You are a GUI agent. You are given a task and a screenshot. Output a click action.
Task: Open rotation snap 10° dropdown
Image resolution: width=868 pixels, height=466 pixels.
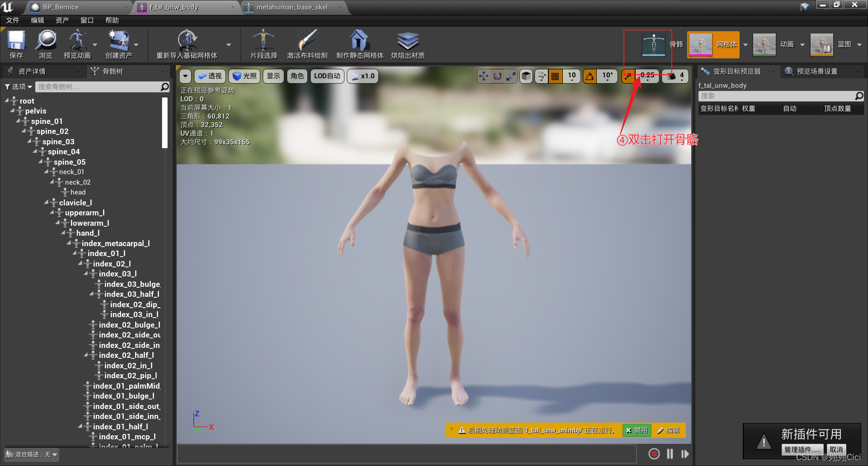tap(607, 76)
